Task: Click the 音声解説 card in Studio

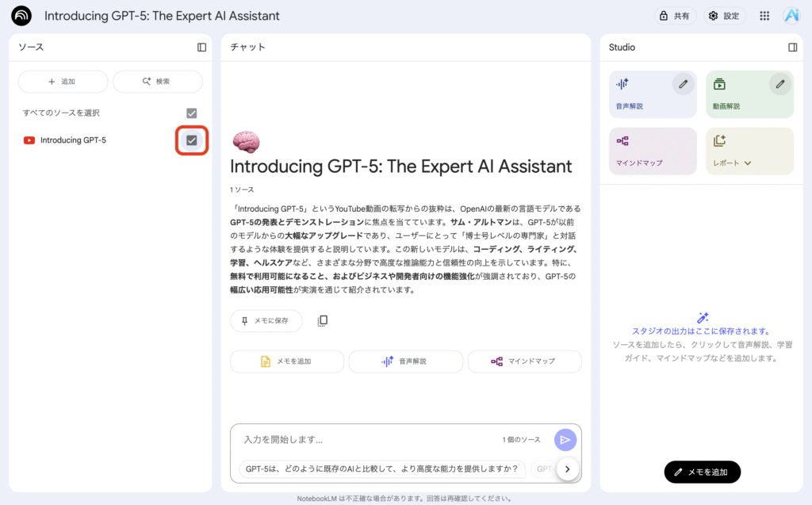Action: click(x=653, y=94)
